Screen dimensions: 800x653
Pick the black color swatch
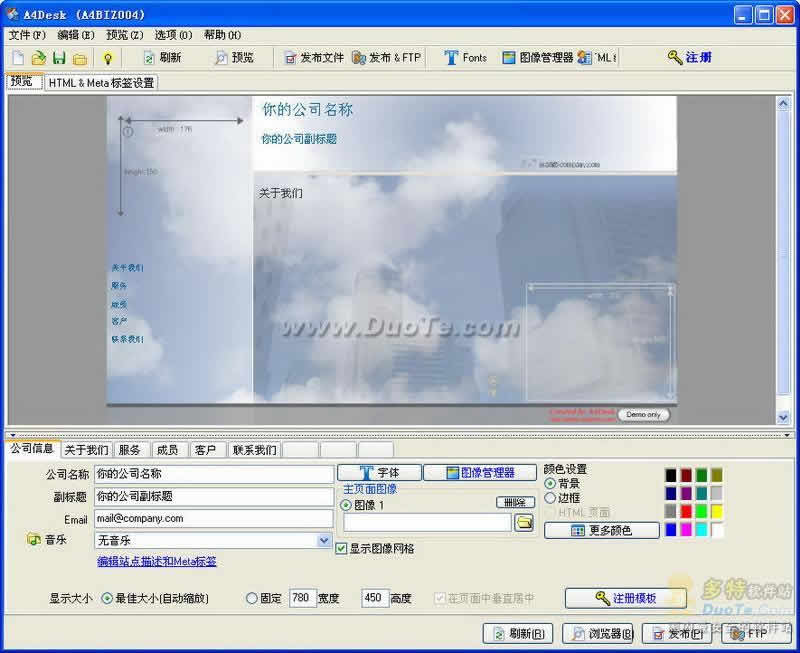click(x=671, y=475)
